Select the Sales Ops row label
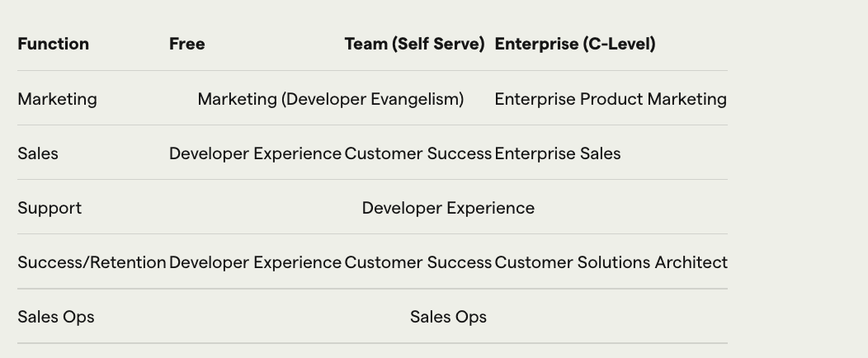Image resolution: width=868 pixels, height=358 pixels. tap(56, 317)
